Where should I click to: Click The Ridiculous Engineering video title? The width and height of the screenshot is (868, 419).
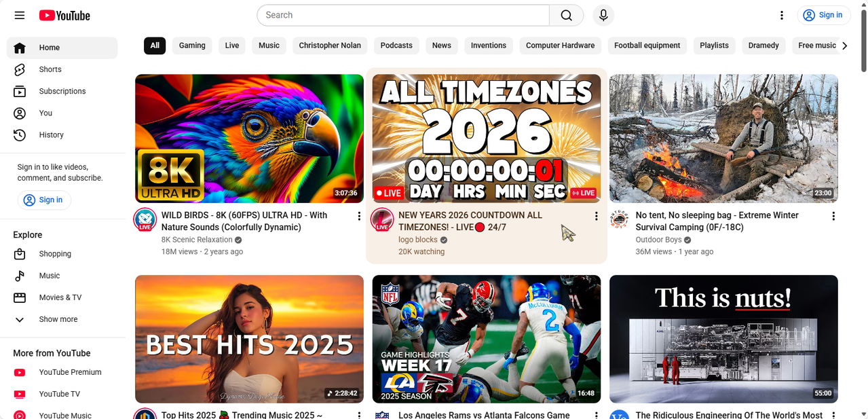pos(730,415)
